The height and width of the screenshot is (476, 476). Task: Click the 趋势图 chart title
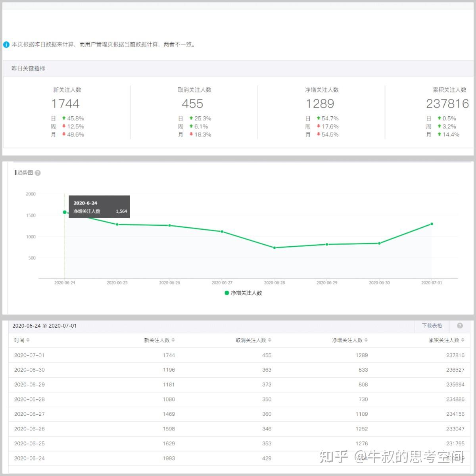(x=25, y=173)
